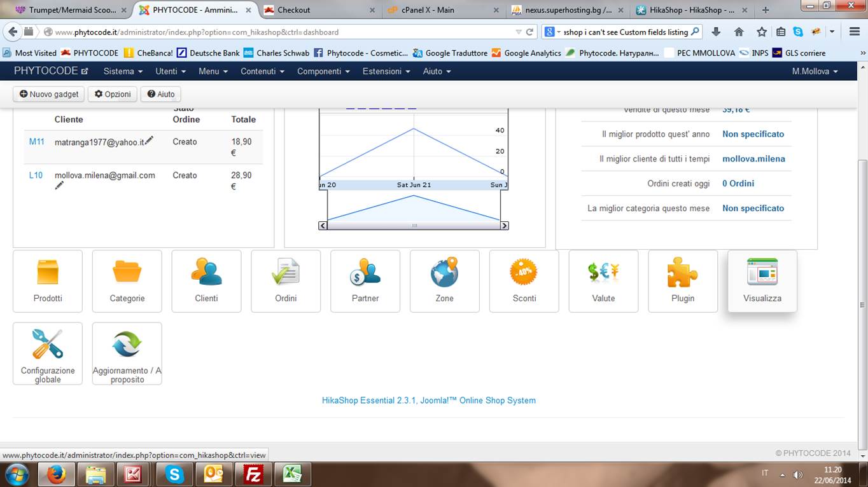This screenshot has height=487, width=868.
Task: Open the Most Visited bookmarks folder
Action: point(30,53)
